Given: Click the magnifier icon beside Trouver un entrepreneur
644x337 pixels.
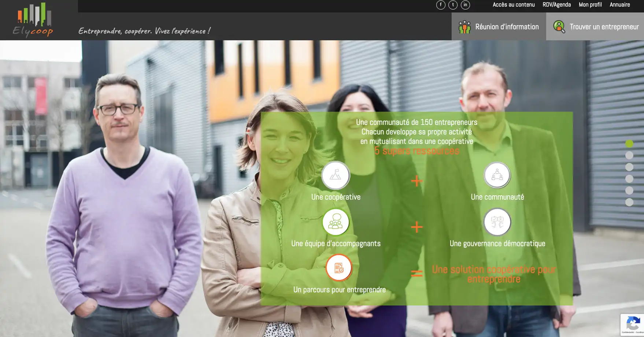Looking at the screenshot, I should (x=559, y=27).
